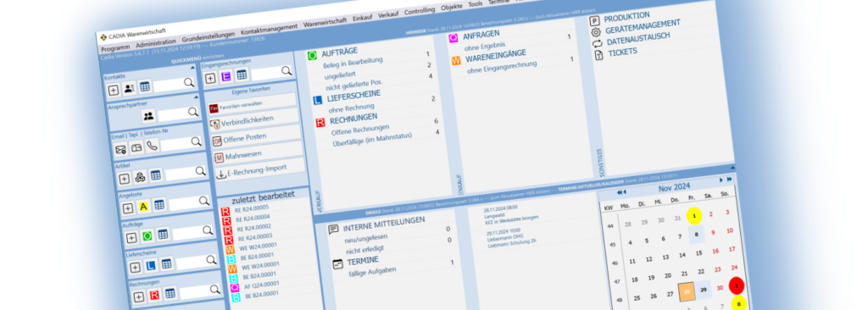Open the Rechnungen table list icon
The width and height of the screenshot is (868, 310).
tap(170, 293)
